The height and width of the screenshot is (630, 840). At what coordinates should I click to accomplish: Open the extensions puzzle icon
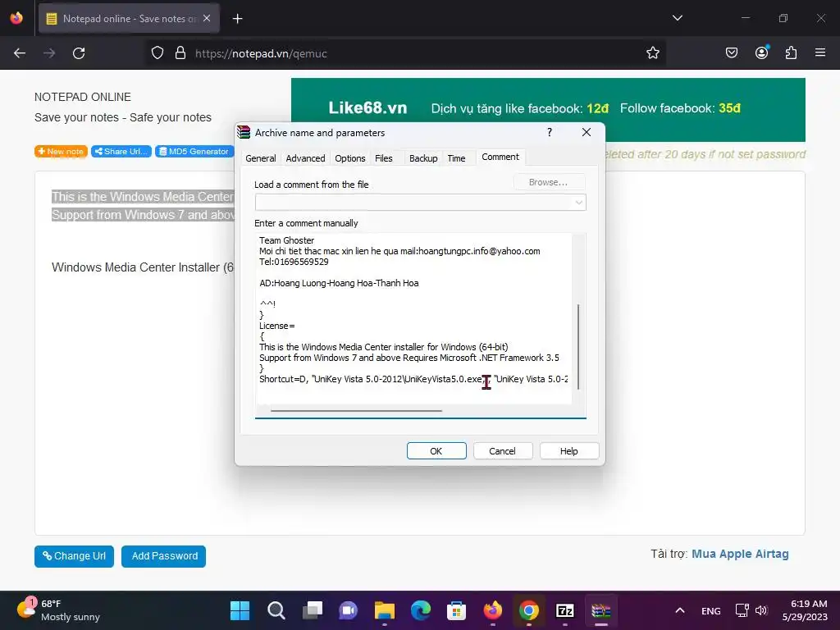[791, 53]
